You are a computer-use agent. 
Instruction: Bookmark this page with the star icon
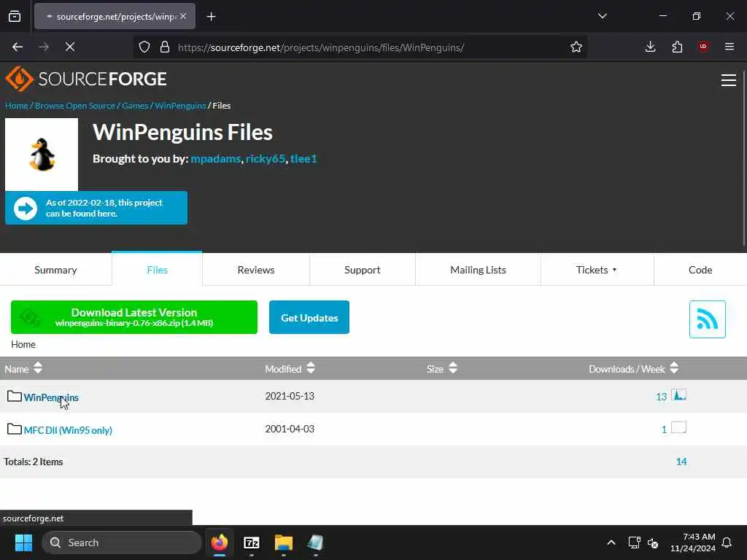tap(576, 47)
